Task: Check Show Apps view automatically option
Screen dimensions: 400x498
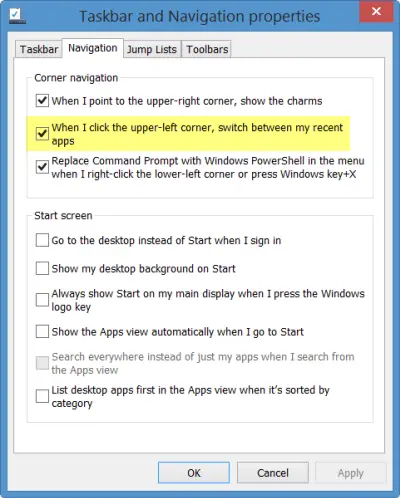Action: [x=42, y=331]
